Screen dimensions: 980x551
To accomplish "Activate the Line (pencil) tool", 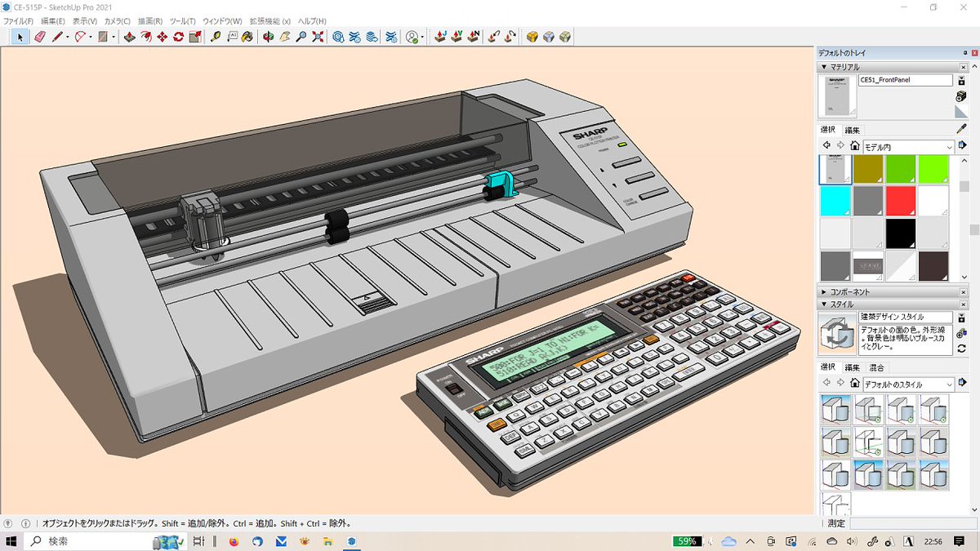I will tap(56, 36).
